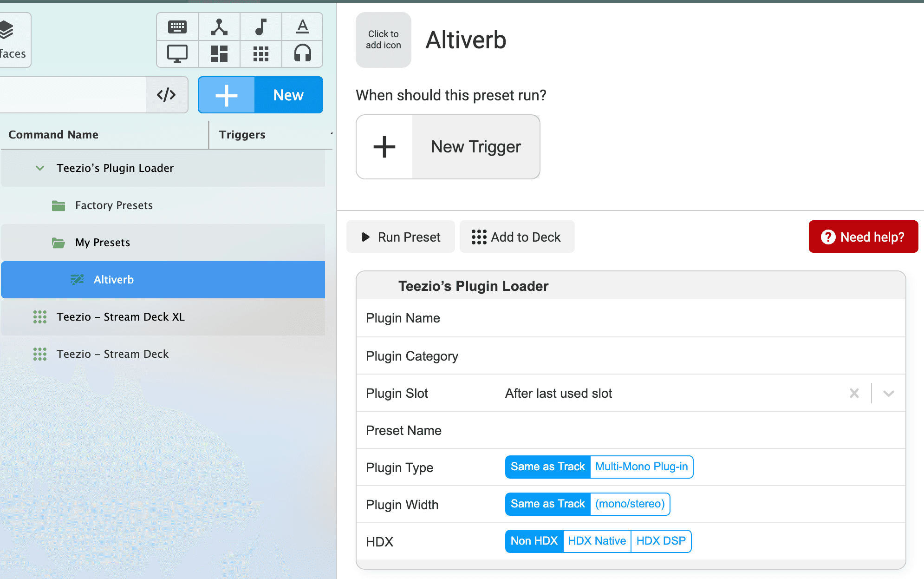Image resolution: width=924 pixels, height=579 pixels.
Task: Select the Altiverb preset row
Action: pos(163,280)
